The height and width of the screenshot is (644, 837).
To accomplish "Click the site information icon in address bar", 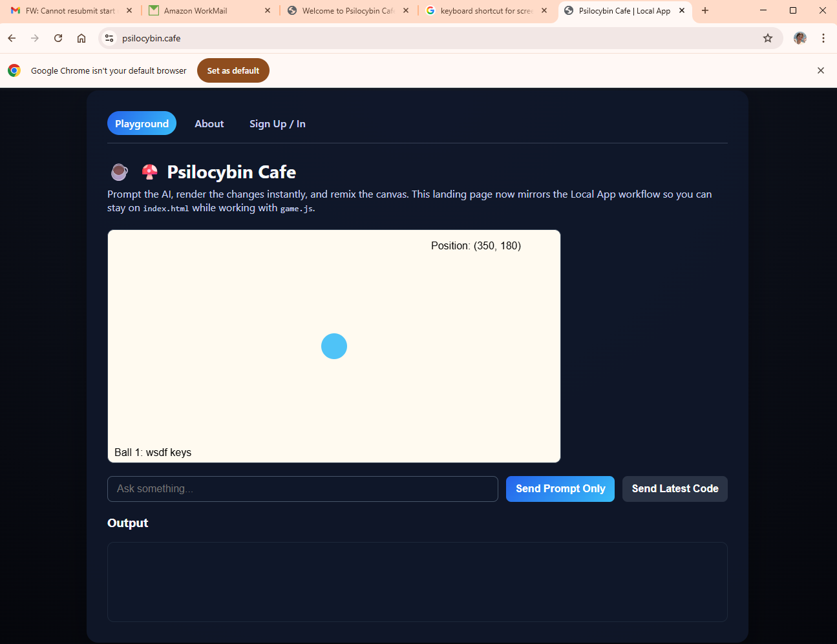I will tap(109, 38).
